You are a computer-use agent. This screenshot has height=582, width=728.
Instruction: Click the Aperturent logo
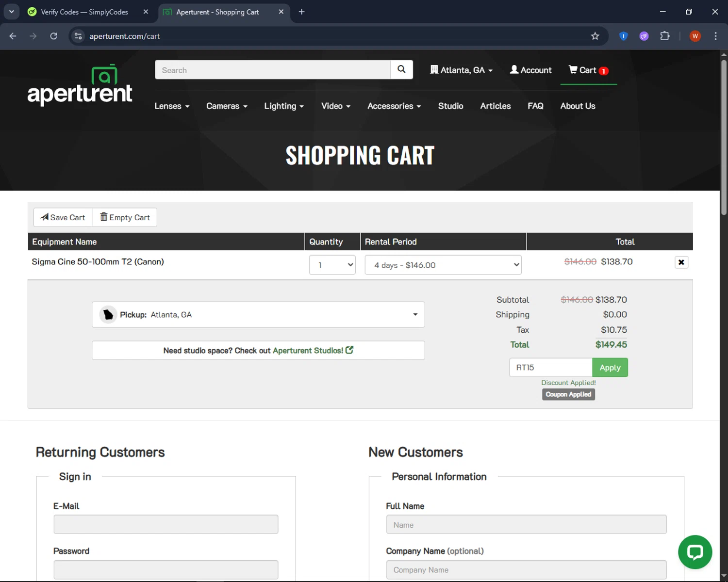[x=80, y=85]
